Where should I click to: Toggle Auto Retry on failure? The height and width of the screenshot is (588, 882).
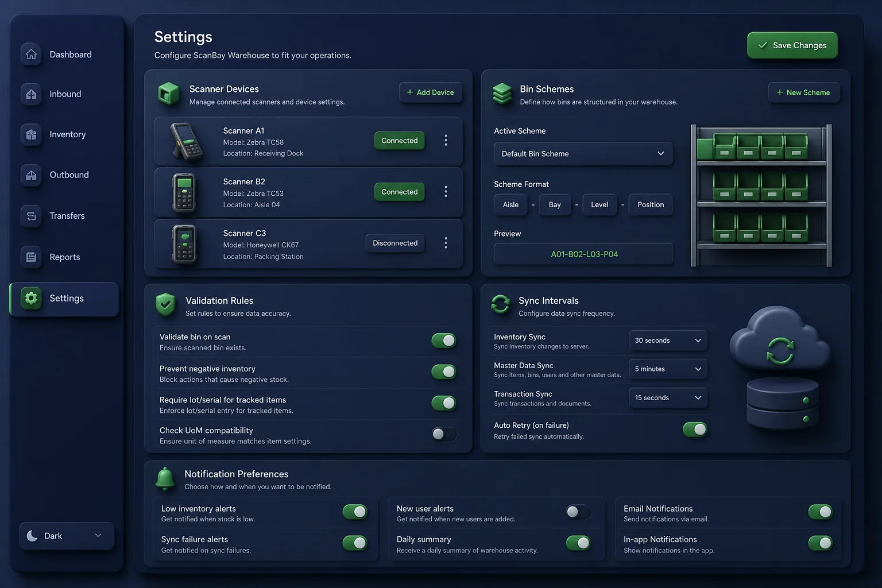click(695, 430)
